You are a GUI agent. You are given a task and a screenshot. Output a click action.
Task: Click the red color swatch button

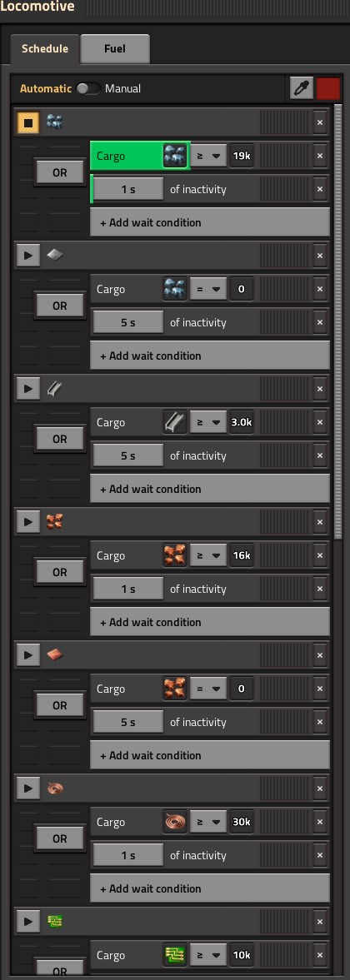[x=328, y=88]
